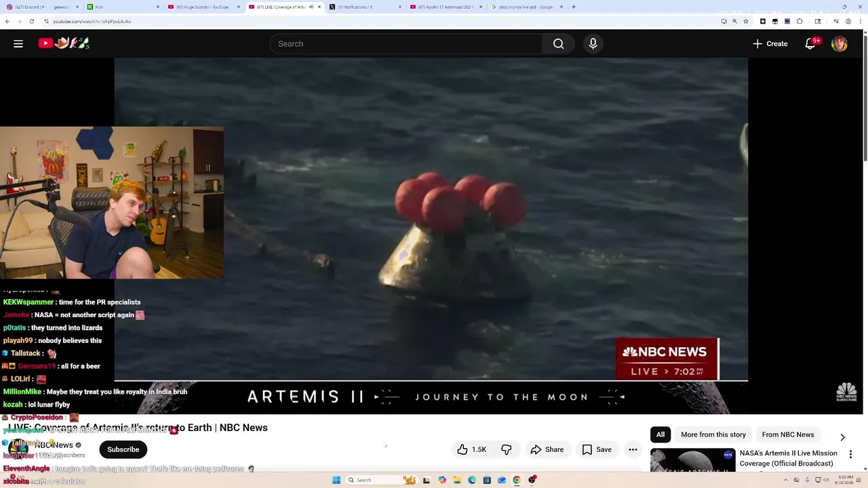The width and height of the screenshot is (868, 488).
Task: Open options for NASA Artemis II recommendation
Action: 850,455
